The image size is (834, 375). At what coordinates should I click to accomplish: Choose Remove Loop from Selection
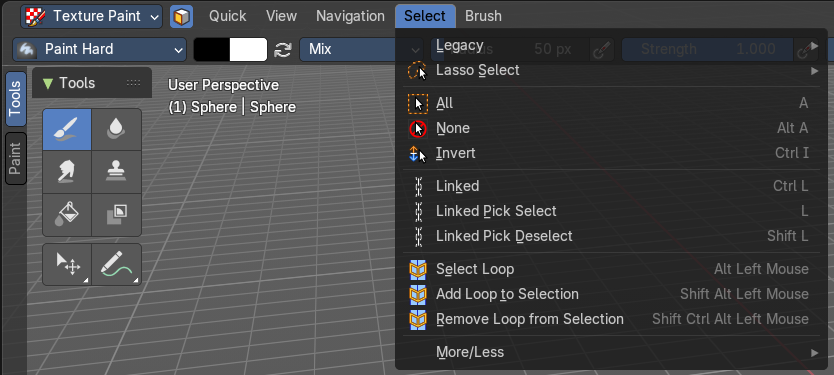pyautogui.click(x=612, y=319)
